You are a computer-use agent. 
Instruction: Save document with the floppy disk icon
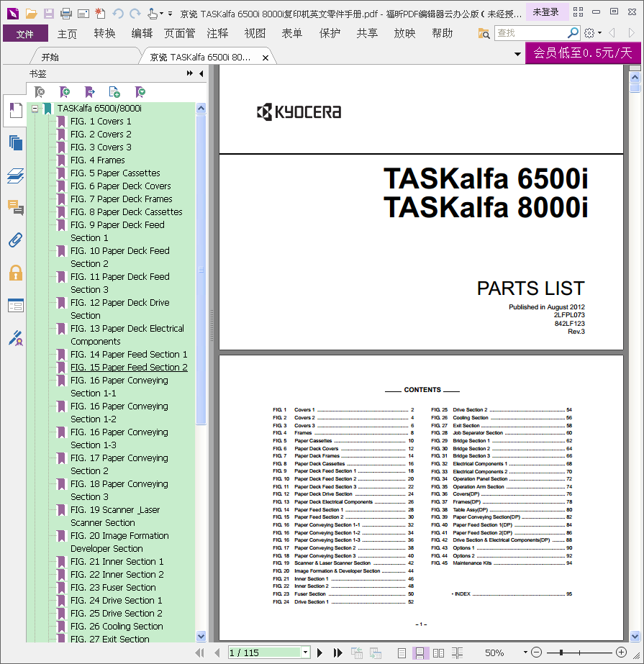pos(49,14)
